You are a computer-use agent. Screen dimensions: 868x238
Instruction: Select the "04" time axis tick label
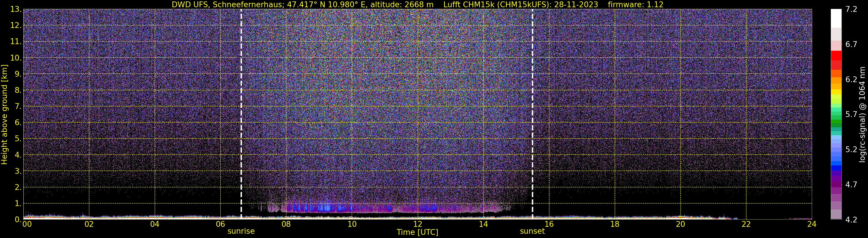155,224
